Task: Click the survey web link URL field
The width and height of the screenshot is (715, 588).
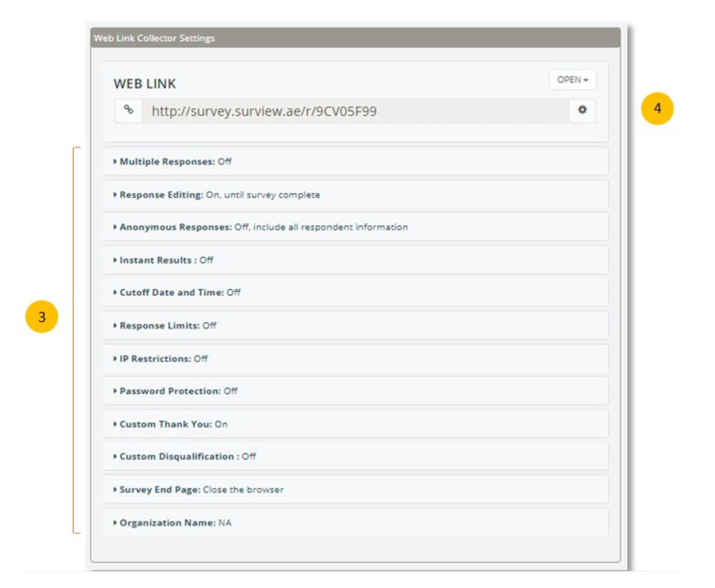Action: pos(354,111)
